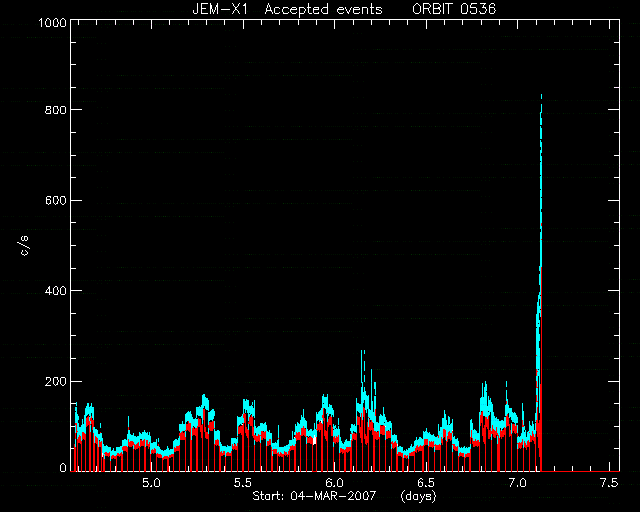Click the 7.5 x-axis tick label

coord(609,483)
